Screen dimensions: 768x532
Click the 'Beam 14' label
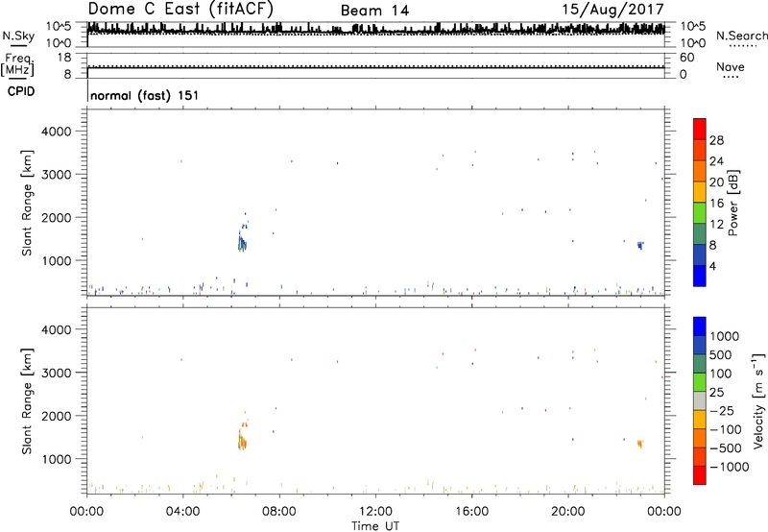374,11
